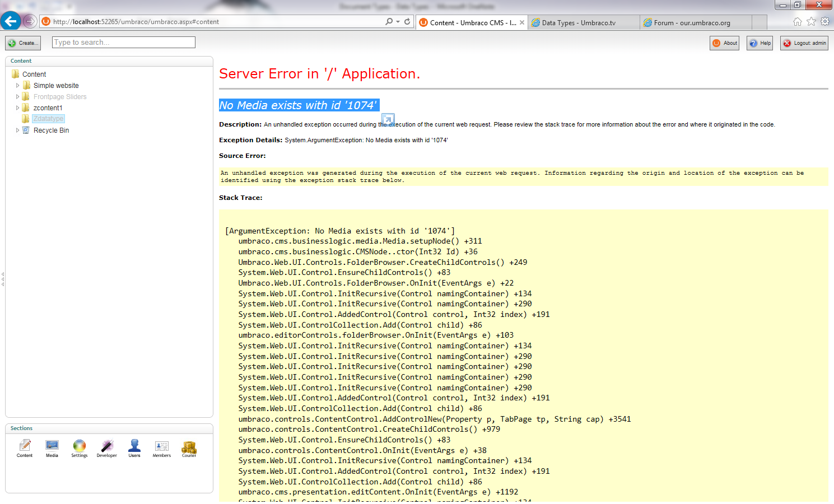
Task: Open the Settings section icon
Action: click(x=80, y=446)
